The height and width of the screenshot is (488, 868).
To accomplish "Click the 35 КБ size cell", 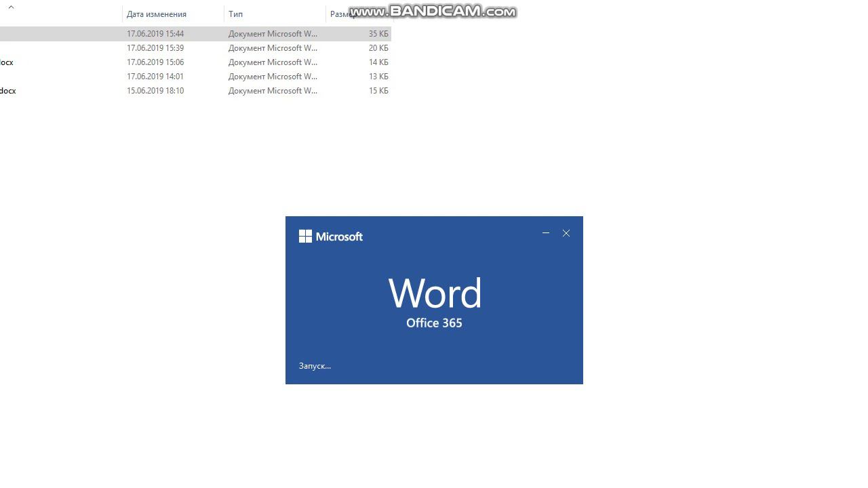I will (378, 34).
